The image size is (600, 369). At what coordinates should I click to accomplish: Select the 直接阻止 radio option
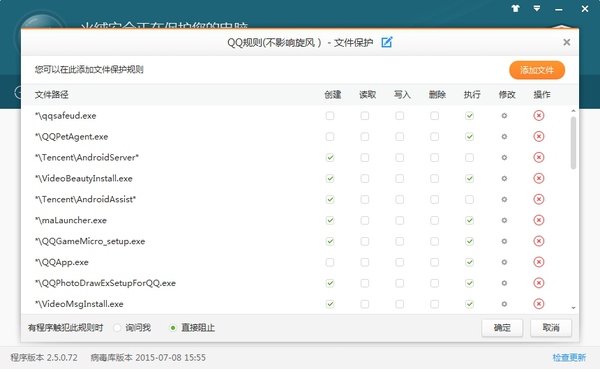click(x=173, y=328)
